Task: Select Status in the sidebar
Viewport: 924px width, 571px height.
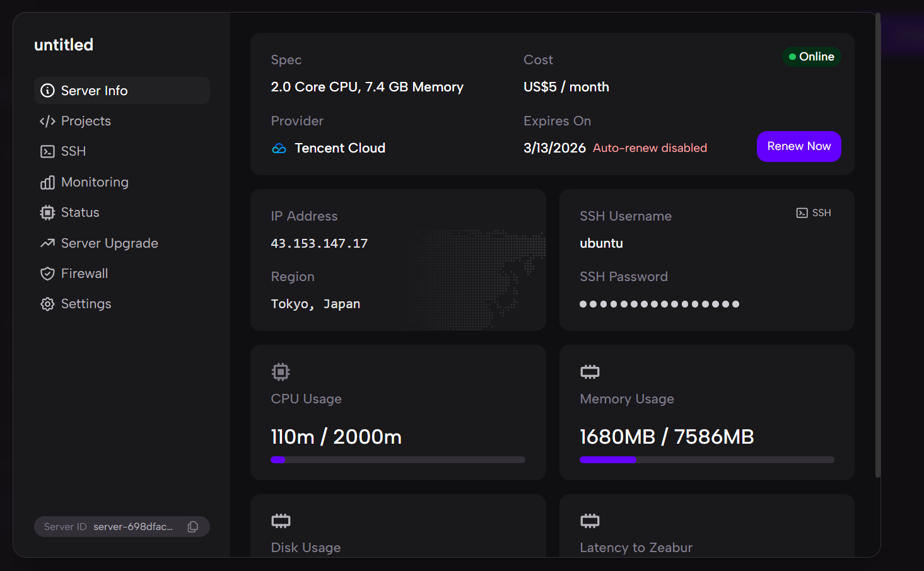Action: pyautogui.click(x=80, y=212)
